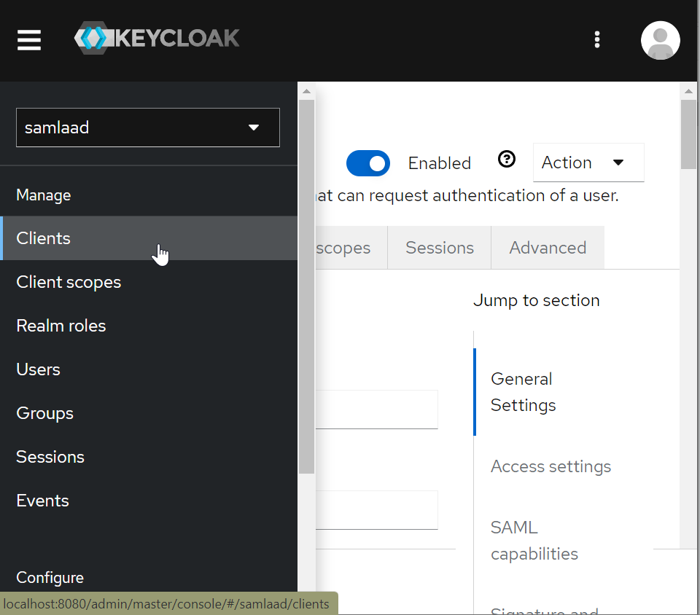Expand the Action dropdown
Viewport: 700px width, 615px height.
pyautogui.click(x=588, y=162)
